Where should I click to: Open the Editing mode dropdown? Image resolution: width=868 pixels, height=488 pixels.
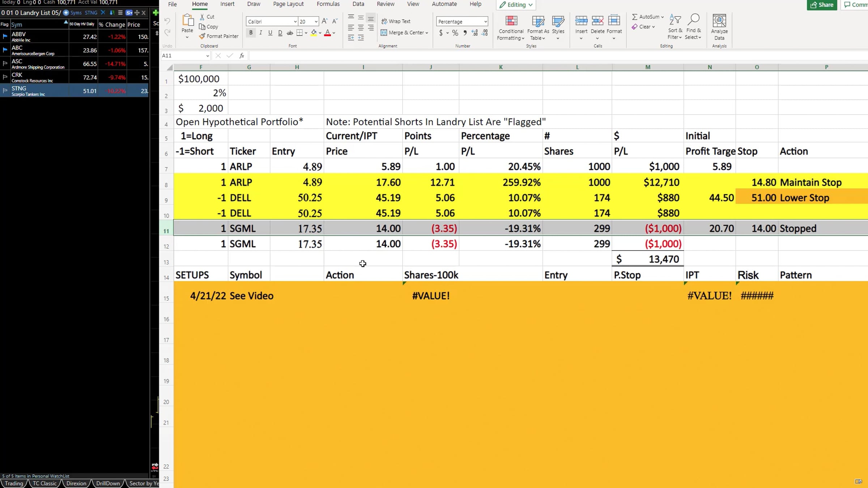516,5
